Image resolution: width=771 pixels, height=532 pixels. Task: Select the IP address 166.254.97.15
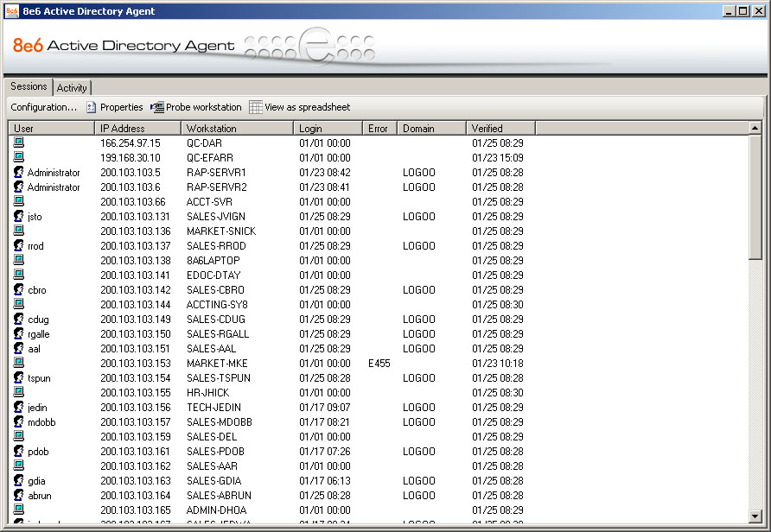(x=131, y=143)
